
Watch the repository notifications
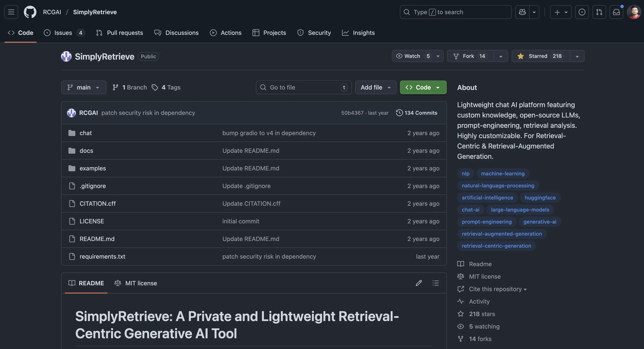click(412, 56)
